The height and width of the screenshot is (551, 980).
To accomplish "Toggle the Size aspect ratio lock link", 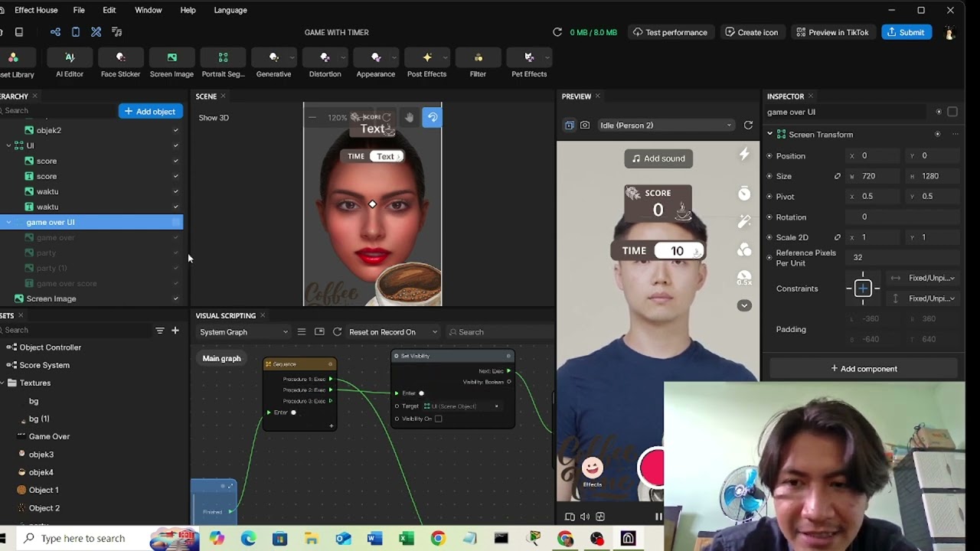I will pos(838,176).
